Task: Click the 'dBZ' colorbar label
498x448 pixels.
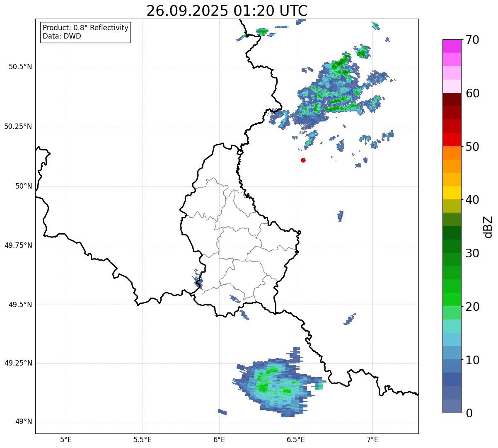Action: tap(488, 227)
